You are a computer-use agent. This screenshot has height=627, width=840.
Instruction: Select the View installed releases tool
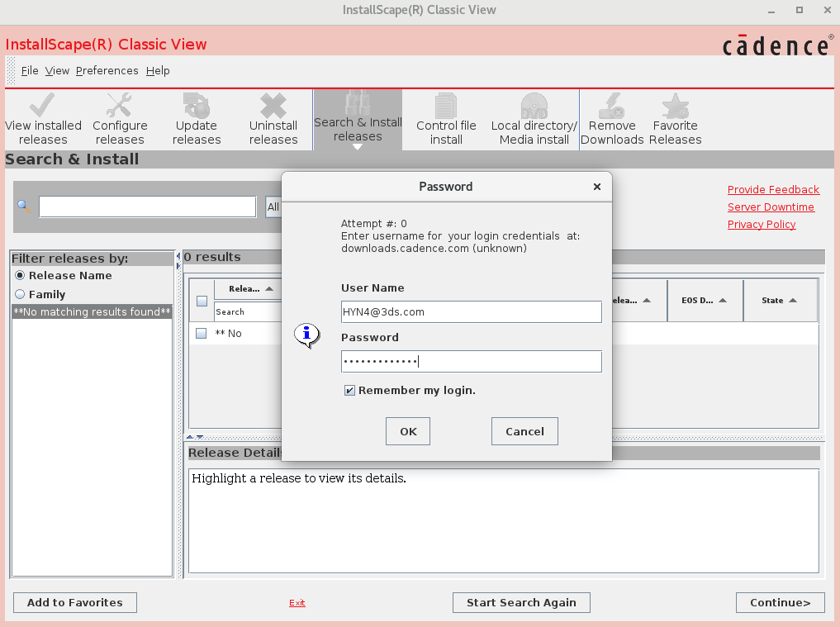[43, 118]
